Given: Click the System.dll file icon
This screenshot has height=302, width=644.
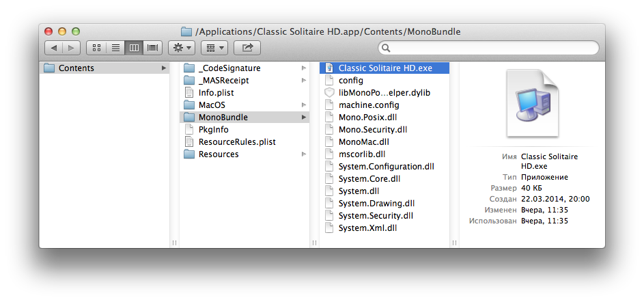Looking at the screenshot, I should click(x=329, y=191).
